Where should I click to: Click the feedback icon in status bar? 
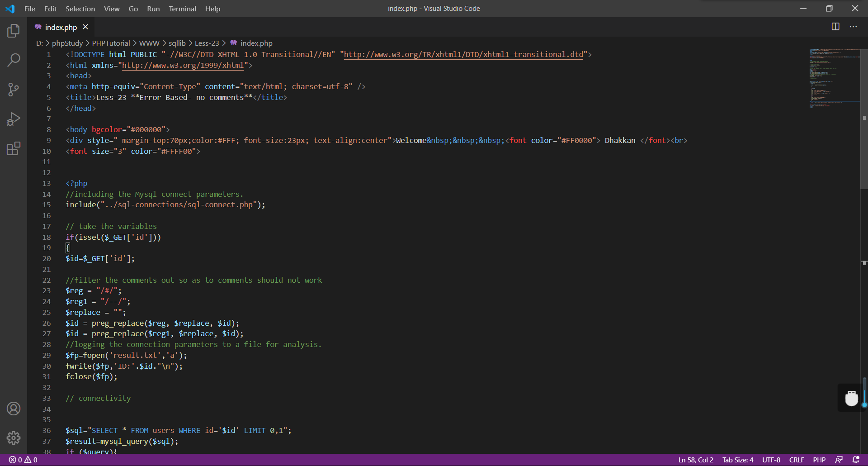pos(839,460)
